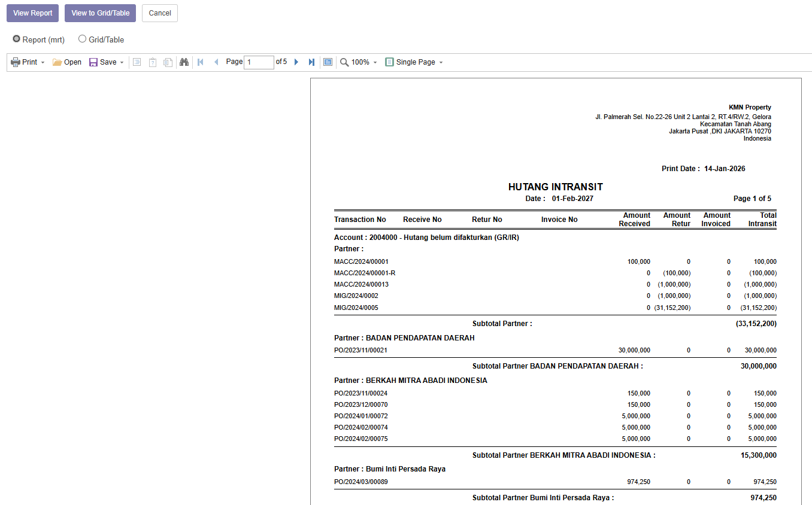Select the Grid/Table radio option

(x=83, y=39)
